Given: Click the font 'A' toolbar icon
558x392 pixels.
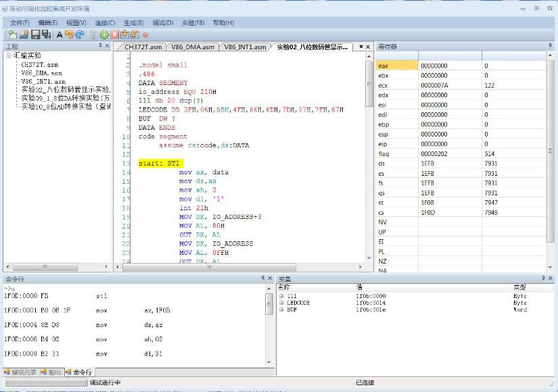Looking at the screenshot, I should tap(59, 34).
